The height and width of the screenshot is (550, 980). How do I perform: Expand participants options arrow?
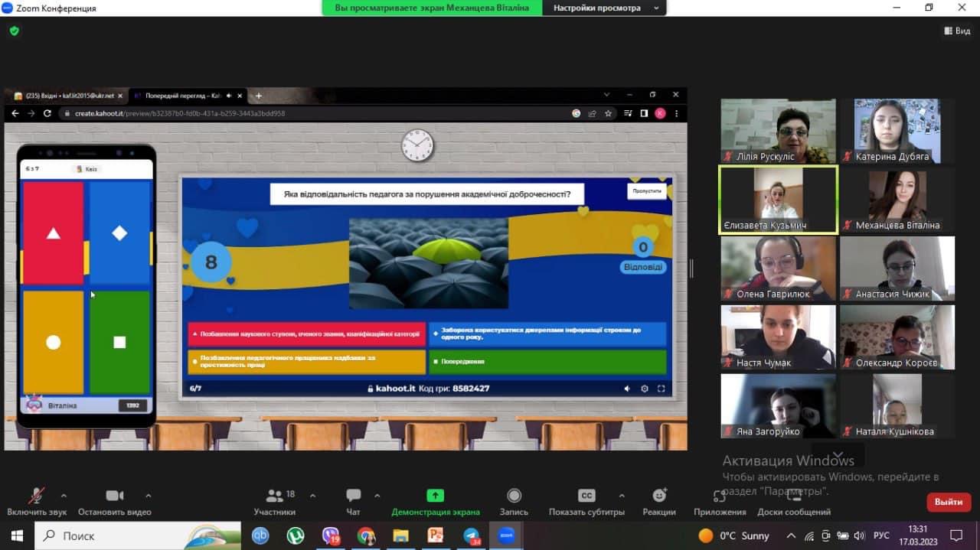pyautogui.click(x=312, y=495)
